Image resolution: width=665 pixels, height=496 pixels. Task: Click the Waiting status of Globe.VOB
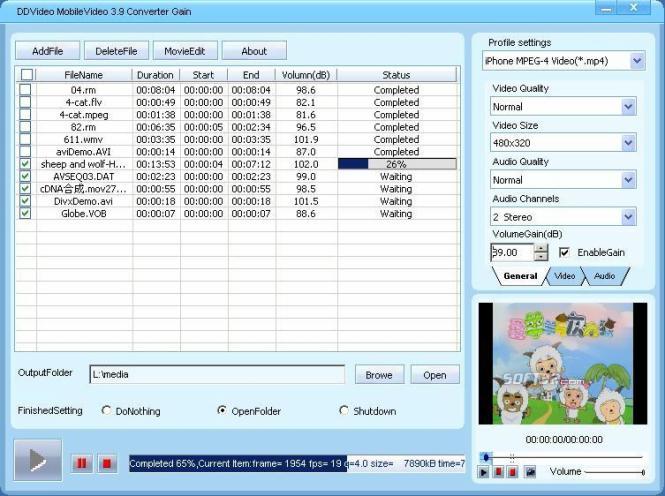pyautogui.click(x=396, y=213)
